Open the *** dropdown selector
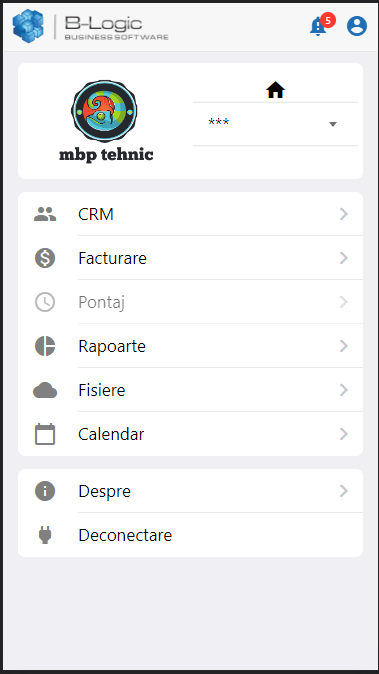 [275, 124]
